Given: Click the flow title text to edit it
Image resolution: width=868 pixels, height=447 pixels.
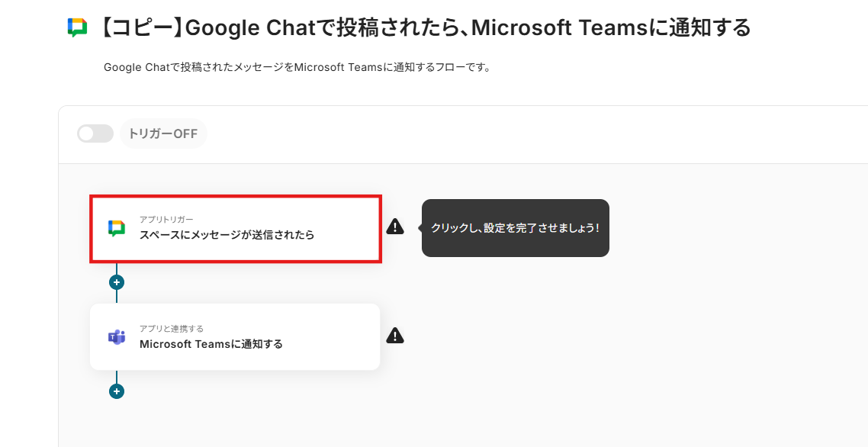Looking at the screenshot, I should [x=426, y=29].
